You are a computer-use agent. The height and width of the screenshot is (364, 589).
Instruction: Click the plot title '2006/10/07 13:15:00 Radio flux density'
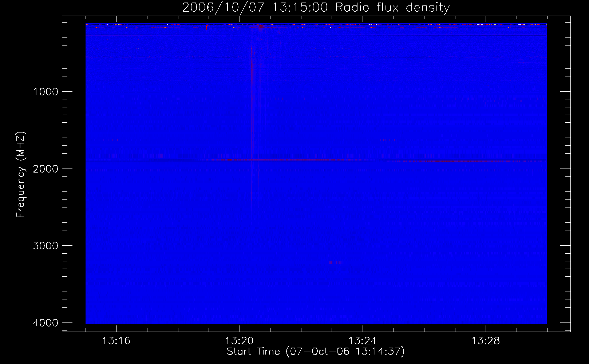(x=316, y=8)
